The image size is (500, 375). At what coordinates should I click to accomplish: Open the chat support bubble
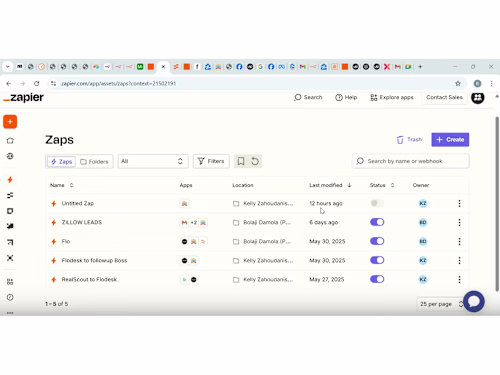pos(474,301)
